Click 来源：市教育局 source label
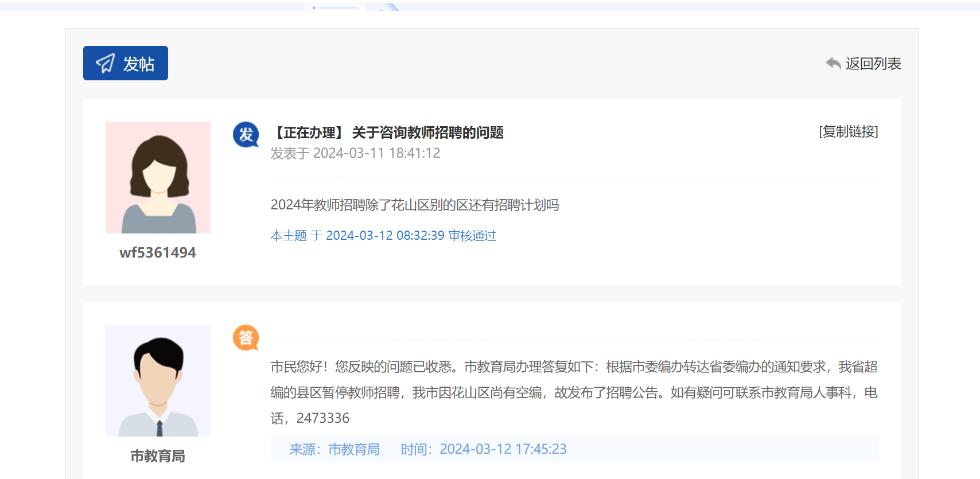The height and width of the screenshot is (479, 980). 335,449
